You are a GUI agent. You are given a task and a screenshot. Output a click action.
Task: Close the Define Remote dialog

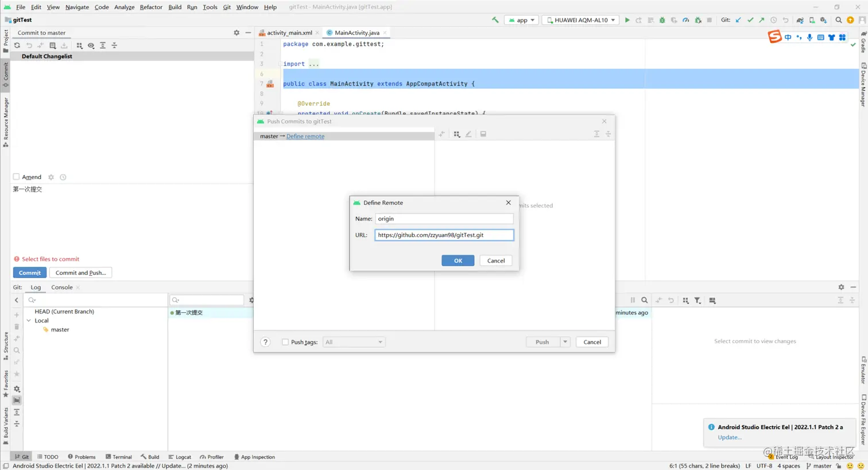pos(509,203)
